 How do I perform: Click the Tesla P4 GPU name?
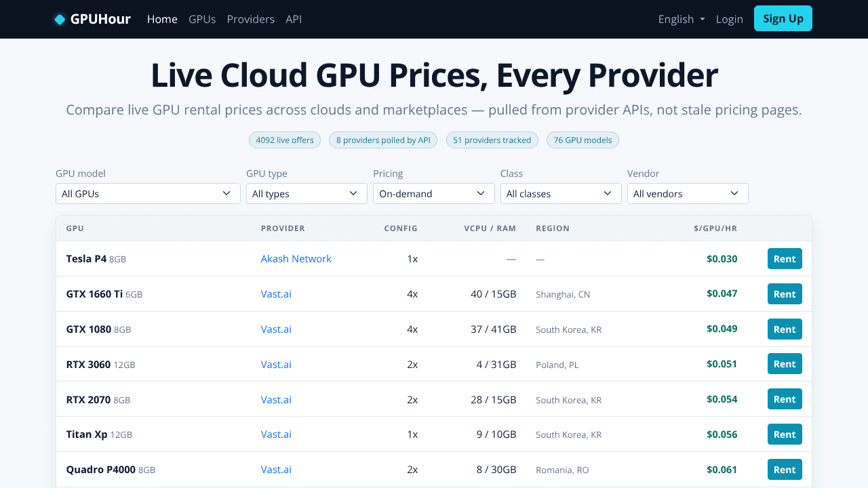coord(86,259)
